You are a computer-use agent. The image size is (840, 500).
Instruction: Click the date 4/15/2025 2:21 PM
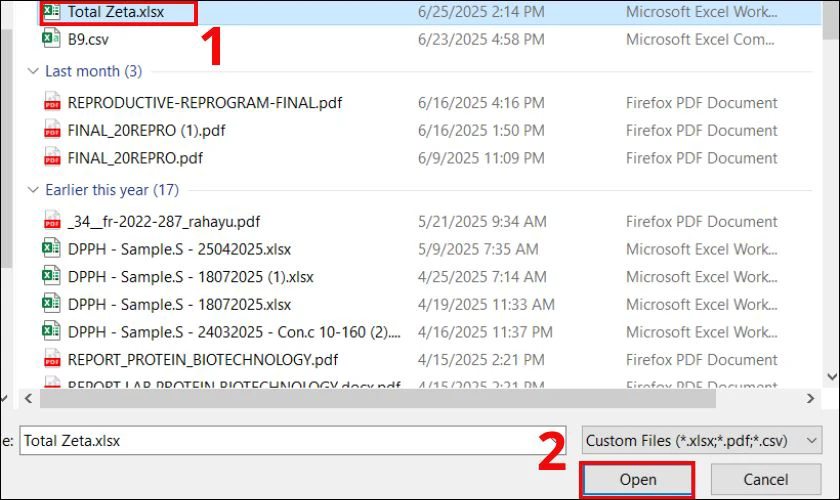tap(481, 360)
